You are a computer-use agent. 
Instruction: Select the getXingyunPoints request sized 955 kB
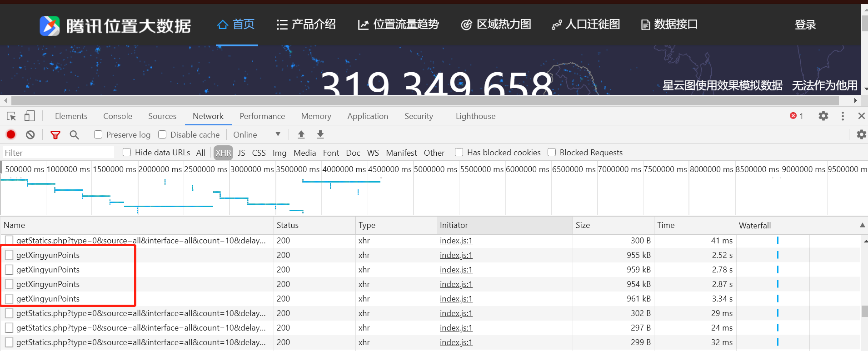click(x=48, y=255)
